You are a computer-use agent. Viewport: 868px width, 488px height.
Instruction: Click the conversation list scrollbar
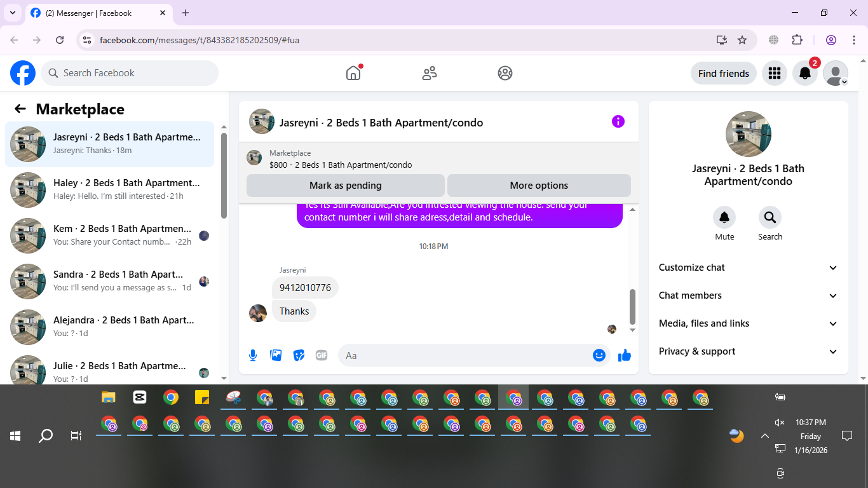(x=224, y=175)
